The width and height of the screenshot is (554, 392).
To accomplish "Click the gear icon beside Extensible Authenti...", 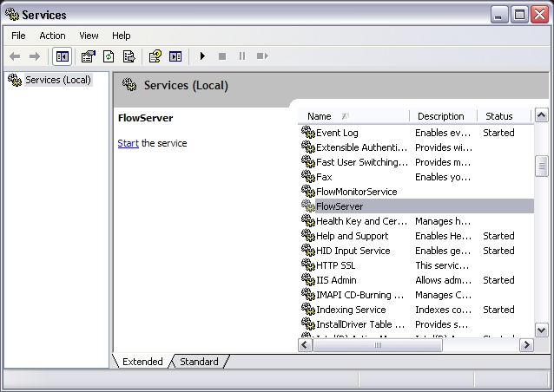I will coord(307,147).
